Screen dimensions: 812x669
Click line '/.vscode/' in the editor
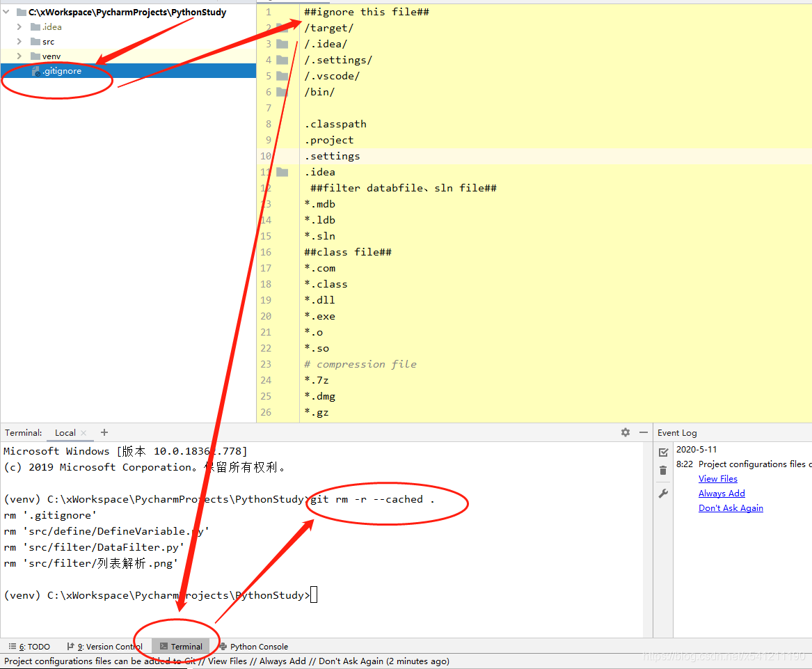click(x=332, y=76)
